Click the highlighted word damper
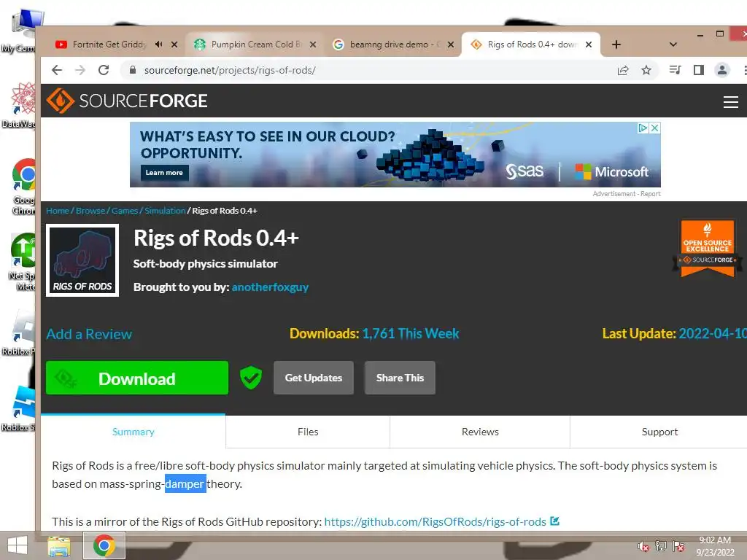The height and width of the screenshot is (560, 747). (185, 484)
